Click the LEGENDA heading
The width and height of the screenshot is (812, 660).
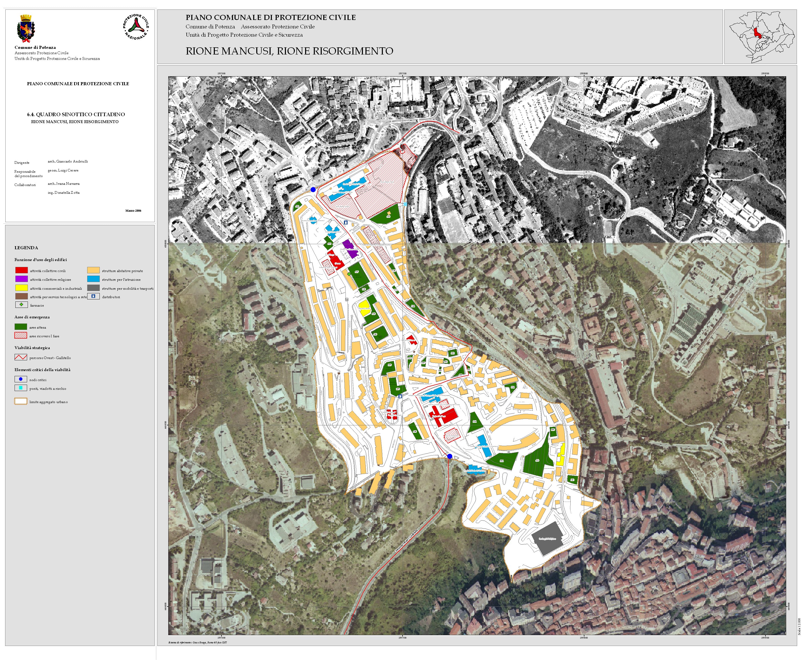click(26, 248)
